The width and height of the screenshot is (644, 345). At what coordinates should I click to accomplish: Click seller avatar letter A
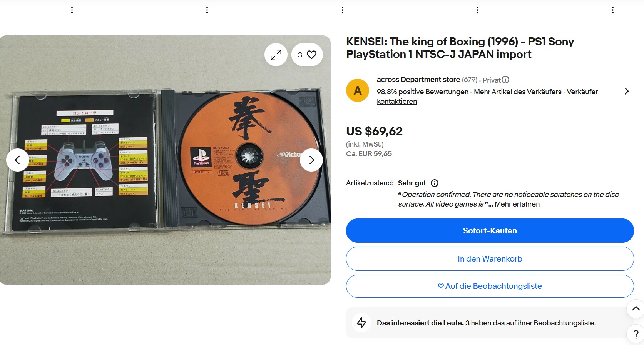358,91
